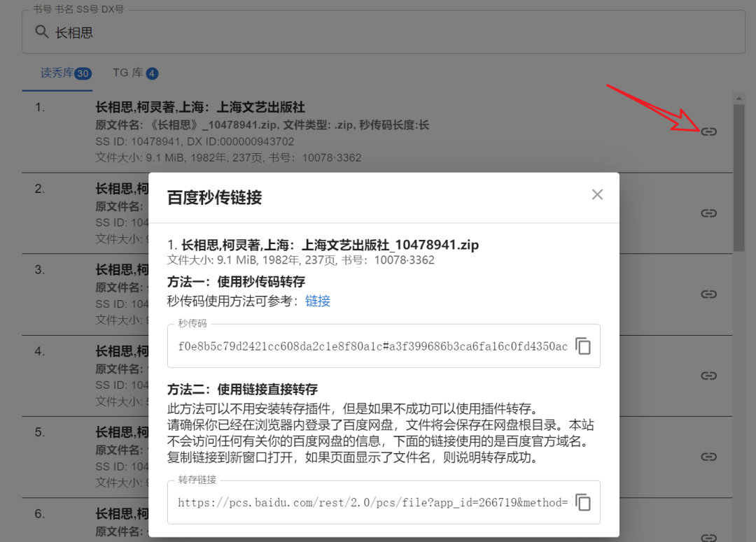Click the dialog file title ending 10478941.zip
This screenshot has height=542, width=756.
point(323,245)
